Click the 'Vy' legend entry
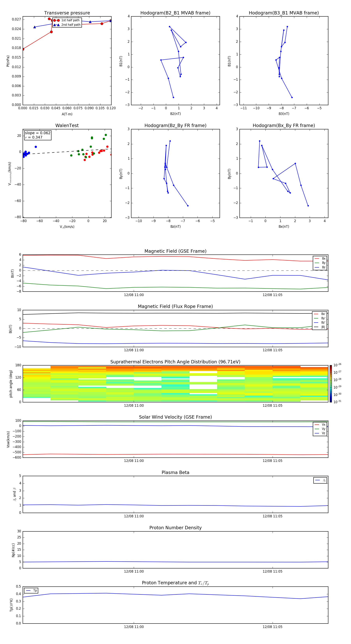 pos(320,429)
